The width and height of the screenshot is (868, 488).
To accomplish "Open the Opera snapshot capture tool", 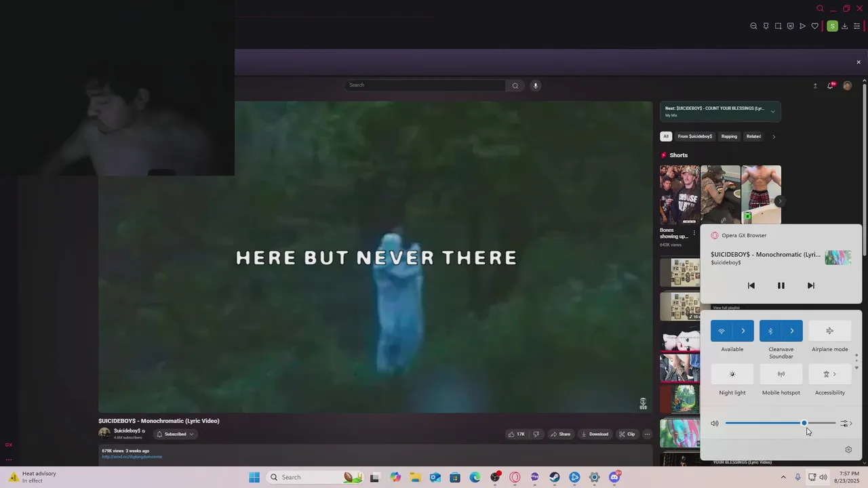I will (778, 26).
